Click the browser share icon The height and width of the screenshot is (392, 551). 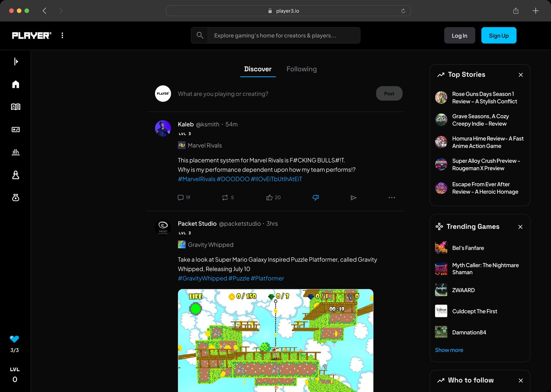516,11
